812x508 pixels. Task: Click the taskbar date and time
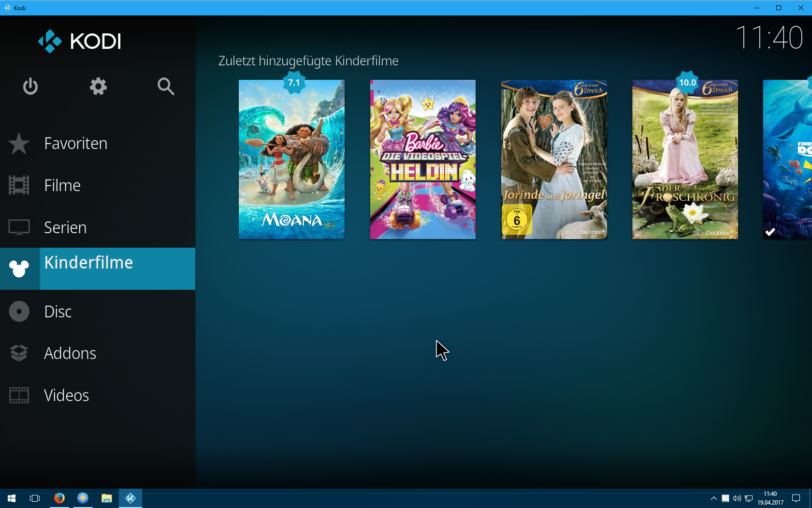pyautogui.click(x=770, y=498)
